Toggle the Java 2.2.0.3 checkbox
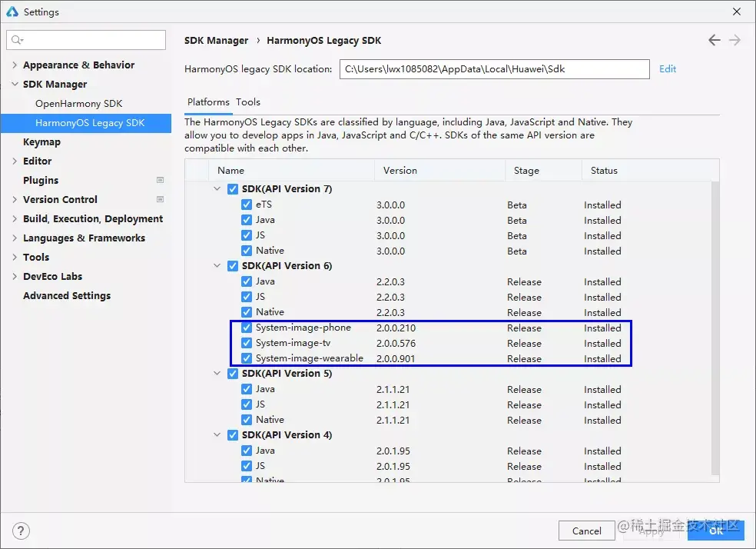Viewport: 756px width, 549px height. coord(247,281)
